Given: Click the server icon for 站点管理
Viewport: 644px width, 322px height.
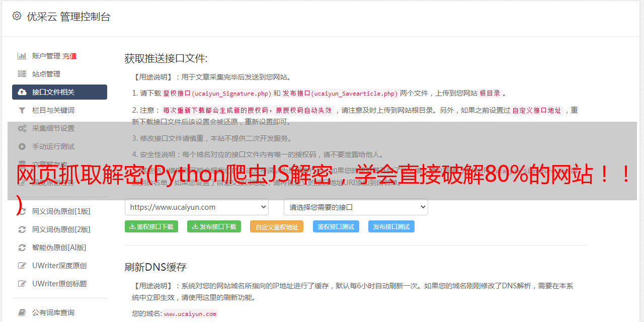Looking at the screenshot, I should tap(22, 74).
